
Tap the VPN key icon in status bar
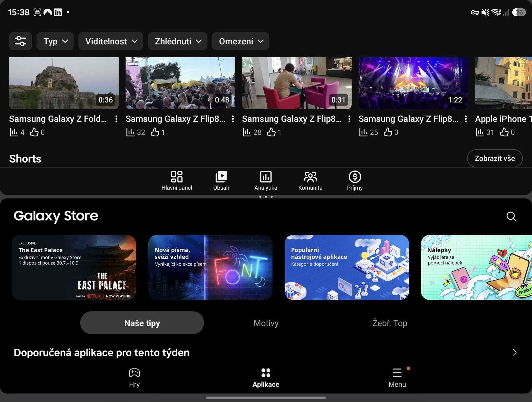coord(475,12)
